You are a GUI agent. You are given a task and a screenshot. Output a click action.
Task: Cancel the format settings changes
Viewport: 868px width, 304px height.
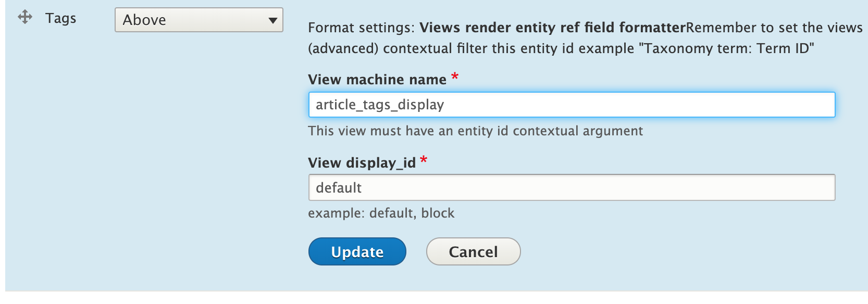click(473, 252)
